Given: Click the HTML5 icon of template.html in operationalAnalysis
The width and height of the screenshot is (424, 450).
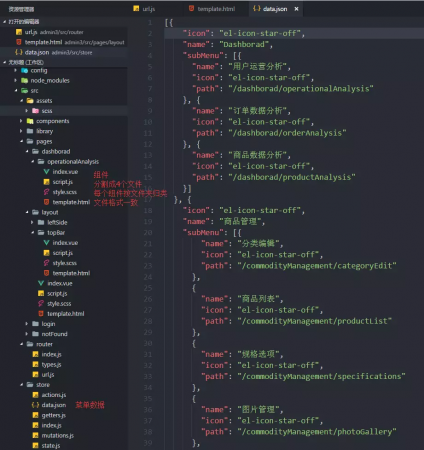Looking at the screenshot, I should [x=47, y=202].
